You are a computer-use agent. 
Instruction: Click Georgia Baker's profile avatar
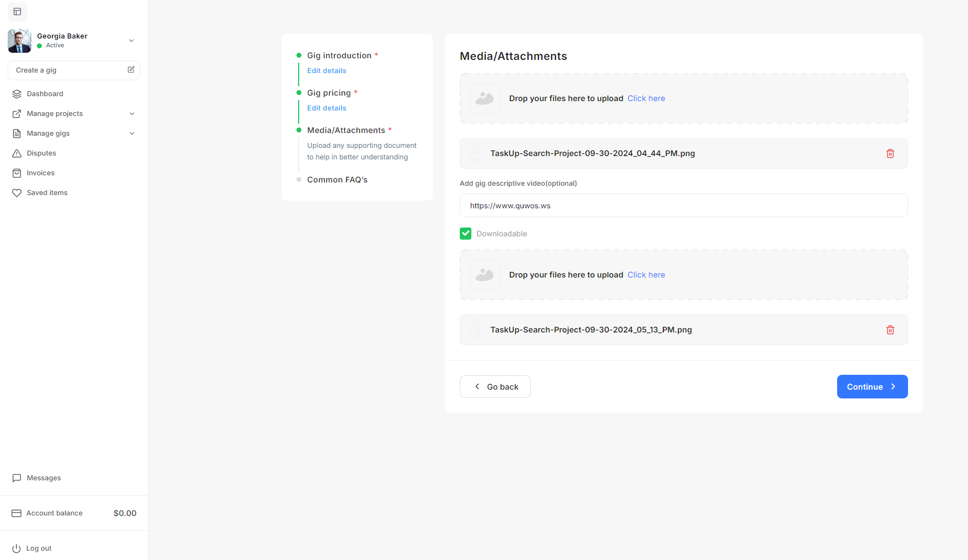pyautogui.click(x=19, y=41)
